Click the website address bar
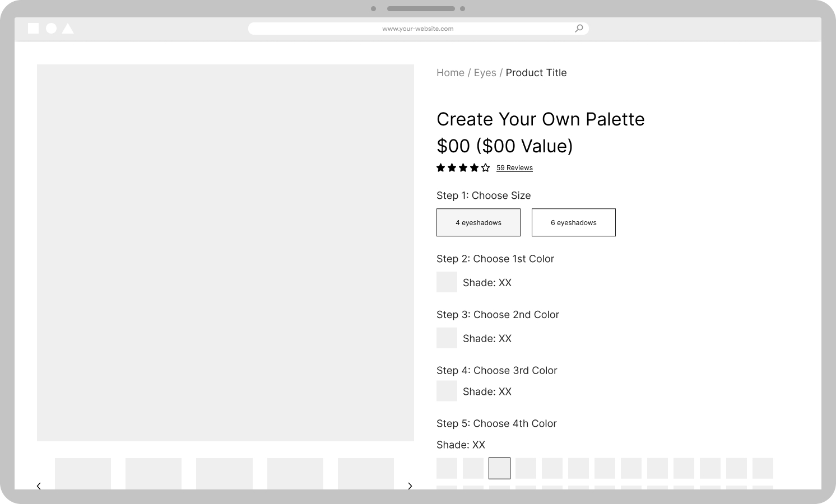836x504 pixels. click(x=417, y=29)
